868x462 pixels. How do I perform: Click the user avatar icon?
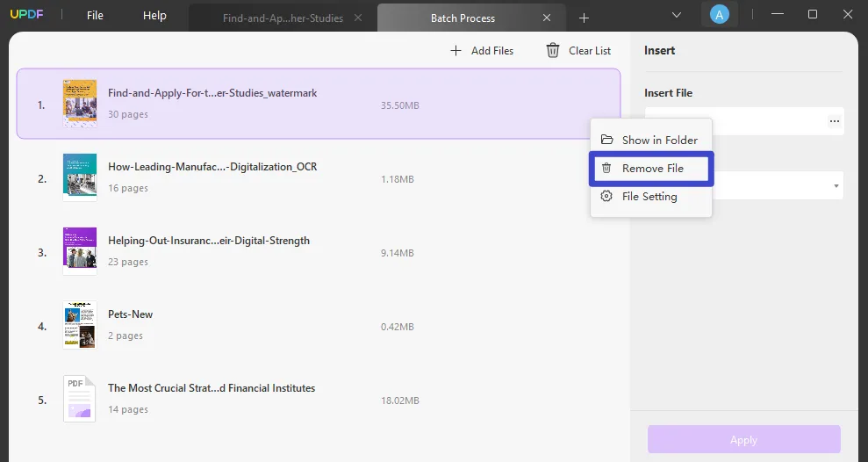pos(719,15)
